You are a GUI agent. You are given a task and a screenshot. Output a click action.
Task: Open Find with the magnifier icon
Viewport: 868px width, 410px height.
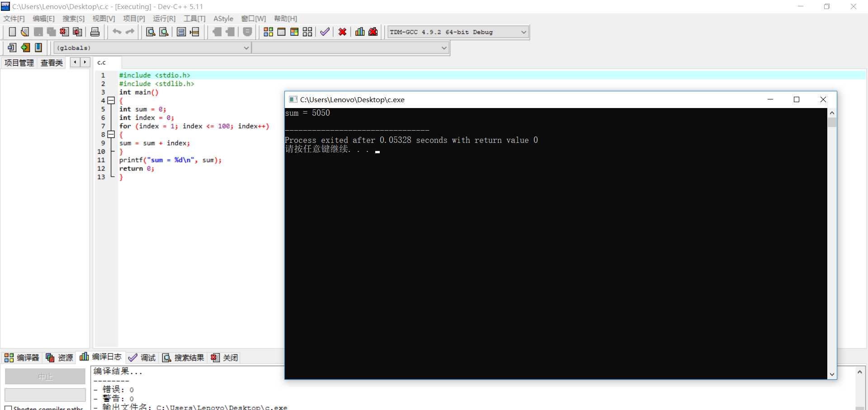(x=151, y=32)
